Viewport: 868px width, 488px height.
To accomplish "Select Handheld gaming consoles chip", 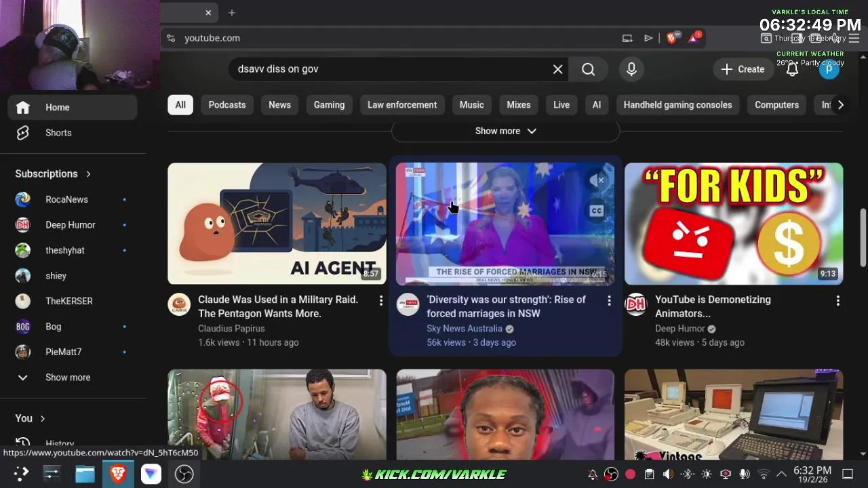I will (677, 105).
